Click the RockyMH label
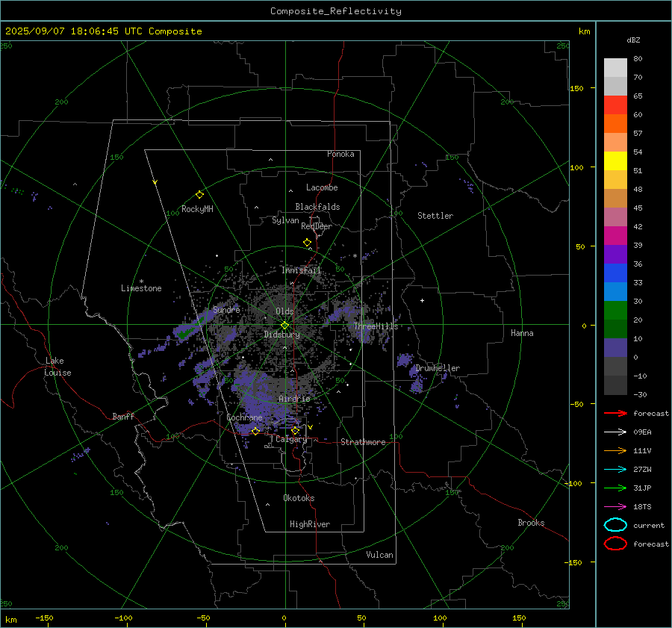Screen dimensions: 672x628 [x=197, y=209]
